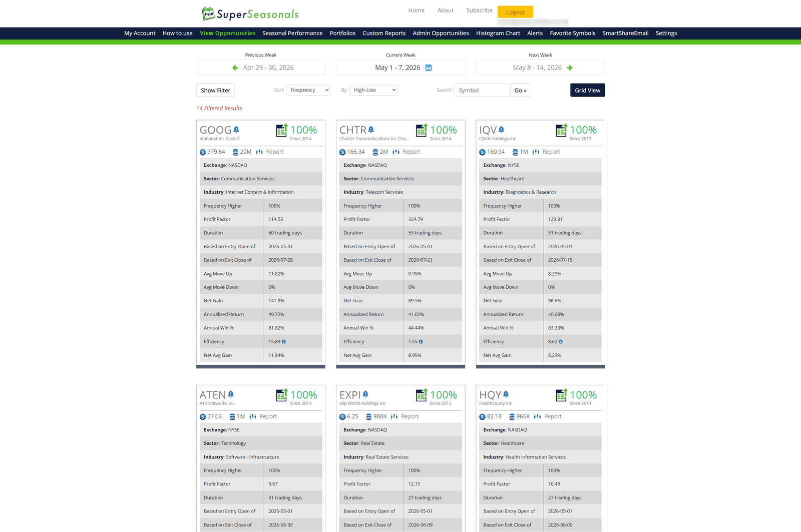Screen dimensions: 801x532
Task: Click the Symbol search field
Action: (x=482, y=90)
